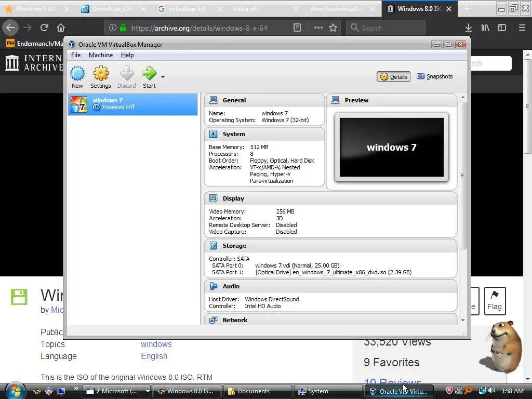Toggle Firefox reader view icon
Image resolution: width=532 pixels, height=399 pixels.
pos(297,28)
